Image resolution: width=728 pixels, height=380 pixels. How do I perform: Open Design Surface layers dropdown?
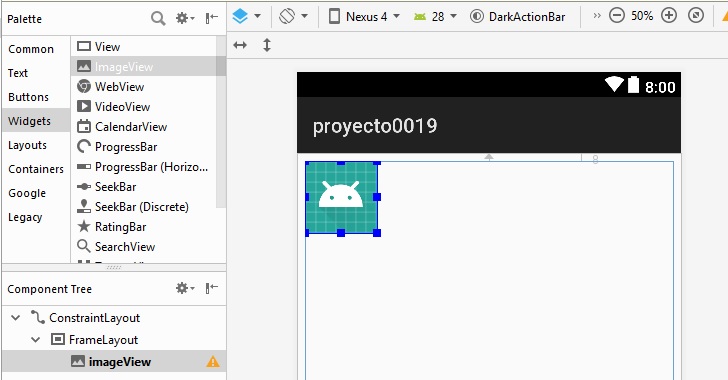[246, 16]
